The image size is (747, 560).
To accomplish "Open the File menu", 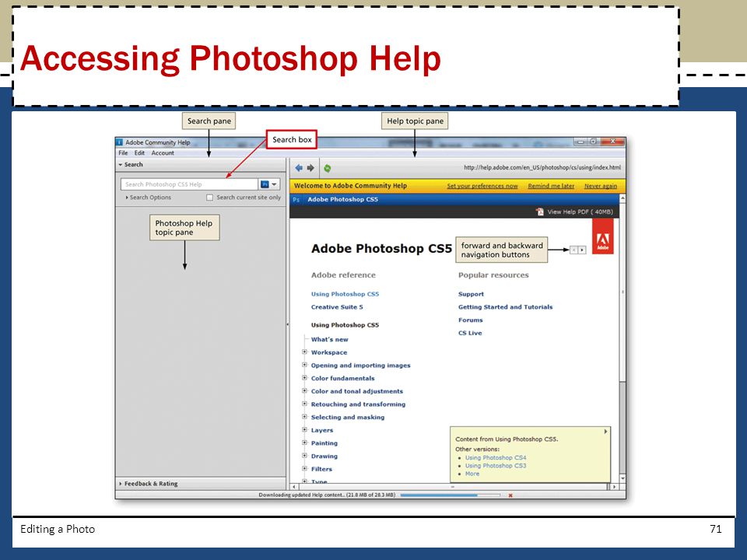I will click(123, 153).
